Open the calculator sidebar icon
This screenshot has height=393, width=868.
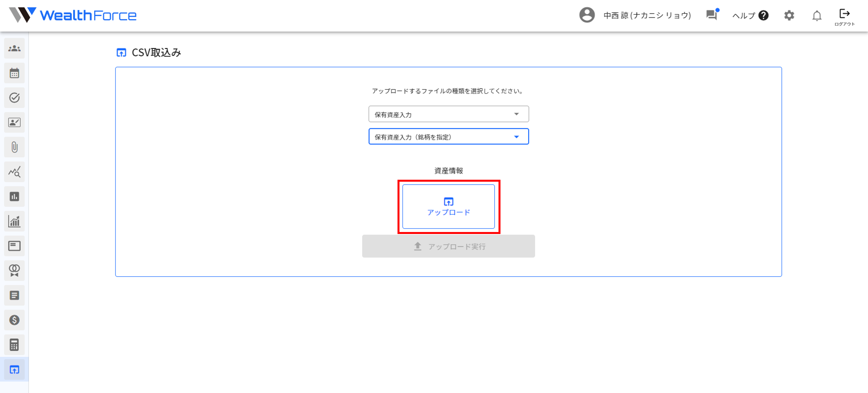coord(14,345)
